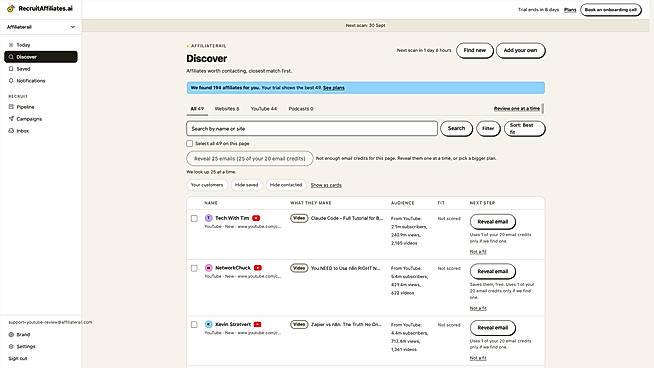The height and width of the screenshot is (368, 654).
Task: Open the Today sidebar item
Action: 41,45
